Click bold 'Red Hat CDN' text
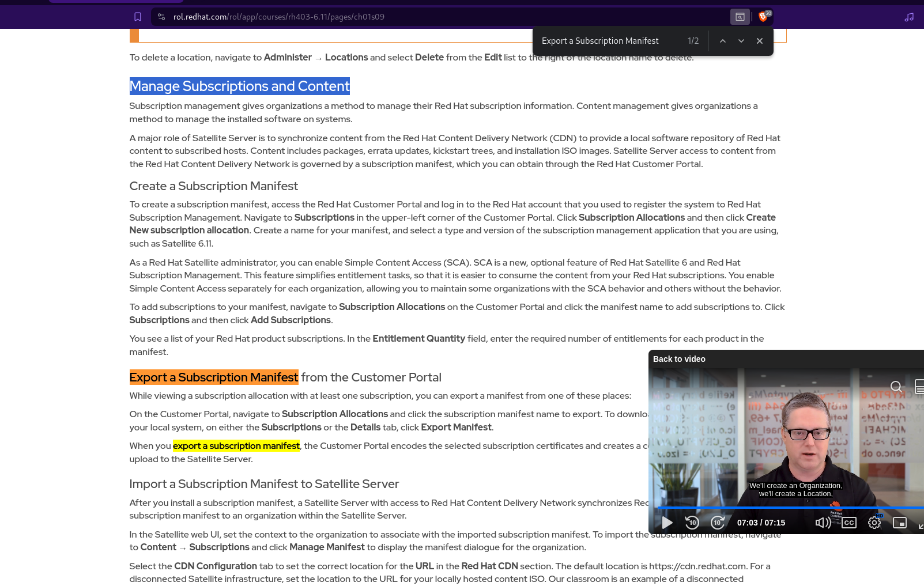This screenshot has height=586, width=924. pos(489,566)
